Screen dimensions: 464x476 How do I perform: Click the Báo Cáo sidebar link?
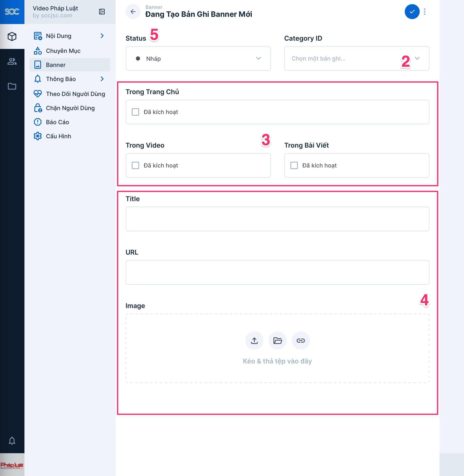tap(58, 122)
